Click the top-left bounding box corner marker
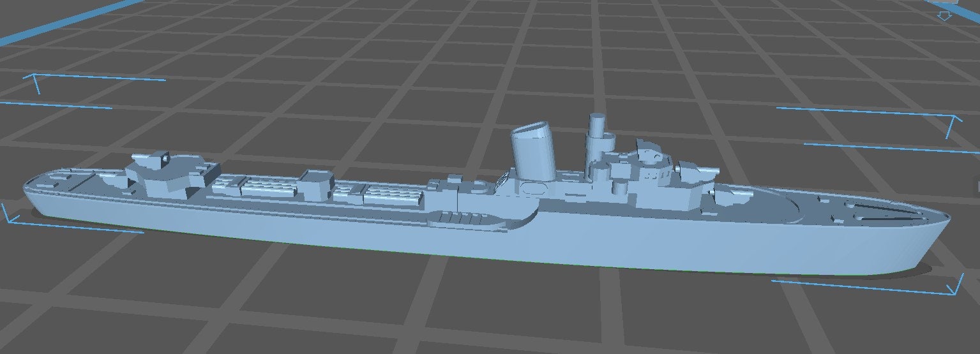The width and height of the screenshot is (980, 354). 32,78
